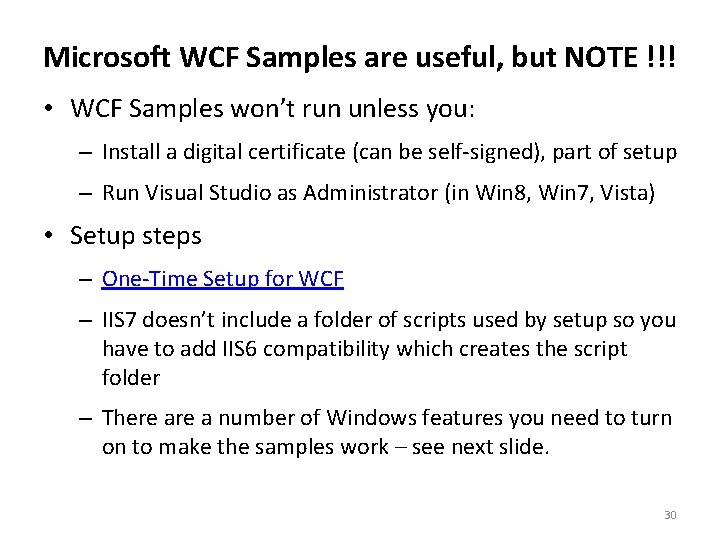720x540 pixels.
Task: Click slide number 30
Action: click(x=670, y=515)
